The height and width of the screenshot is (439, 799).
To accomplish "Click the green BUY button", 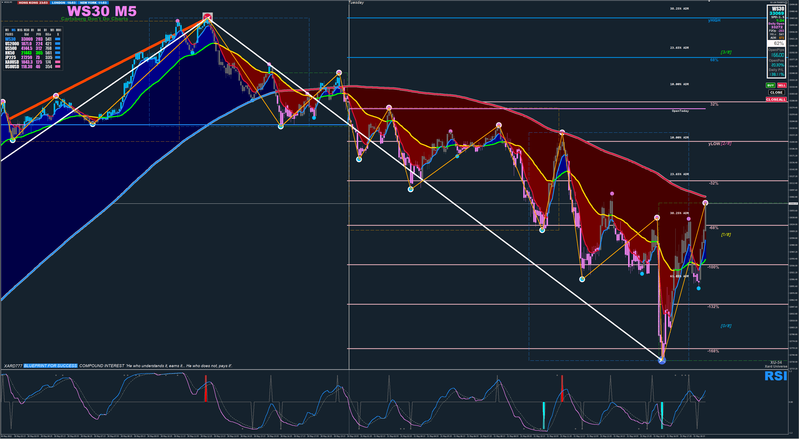I will [770, 86].
